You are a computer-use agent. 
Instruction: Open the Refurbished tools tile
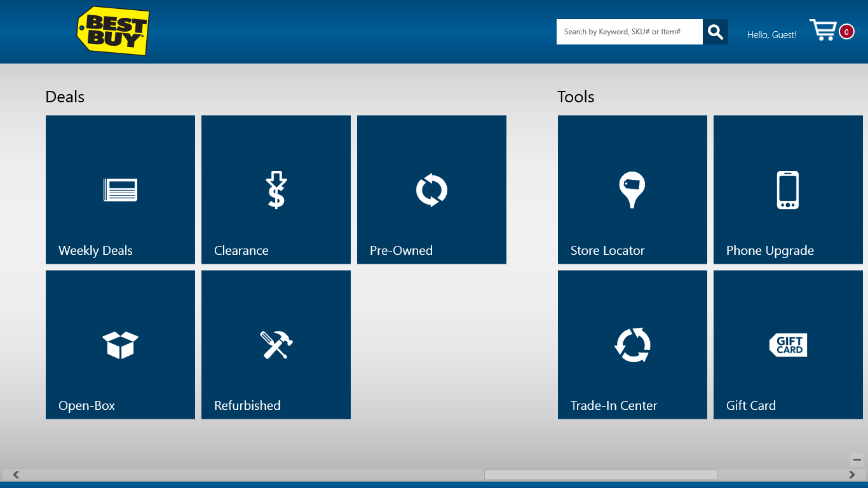click(x=276, y=344)
